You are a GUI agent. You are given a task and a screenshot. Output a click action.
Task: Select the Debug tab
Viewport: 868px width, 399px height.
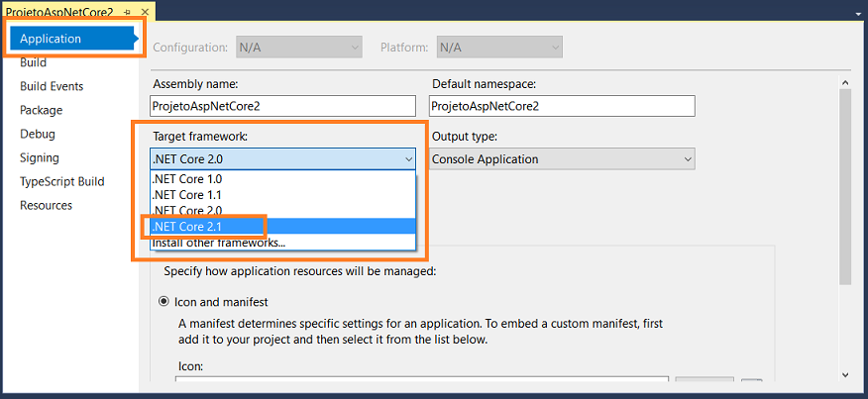click(38, 134)
